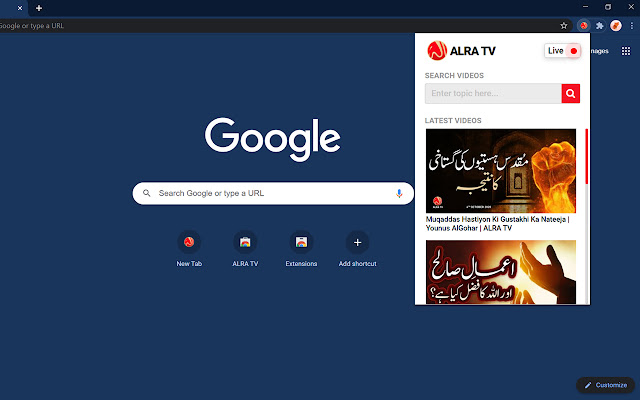This screenshot has height=400, width=640.
Task: Click the magnifier icon in Google search box
Action: click(x=147, y=193)
